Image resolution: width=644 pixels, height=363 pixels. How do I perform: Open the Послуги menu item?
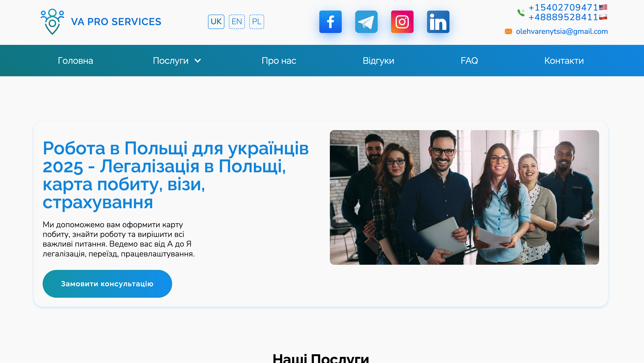point(171,61)
